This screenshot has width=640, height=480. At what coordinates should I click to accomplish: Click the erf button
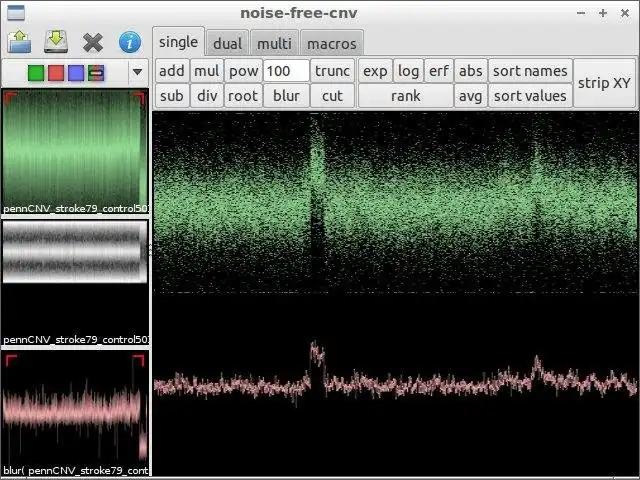pyautogui.click(x=439, y=71)
